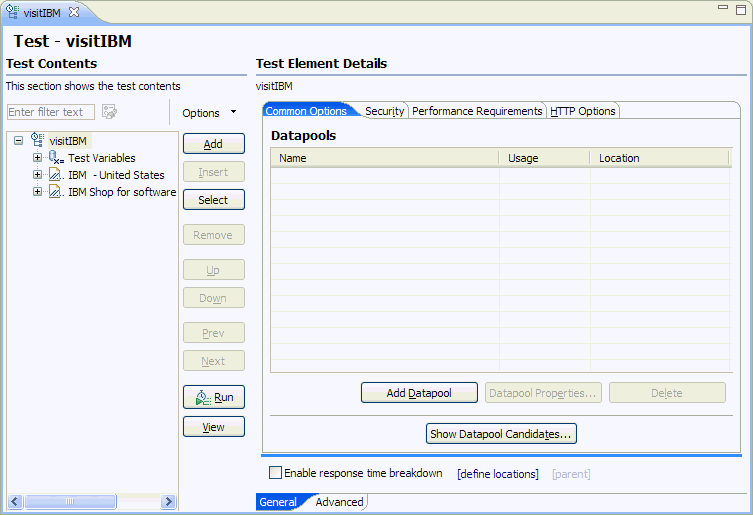Click Add Datapool button
Viewport: 753px width, 515px height.
[419, 392]
